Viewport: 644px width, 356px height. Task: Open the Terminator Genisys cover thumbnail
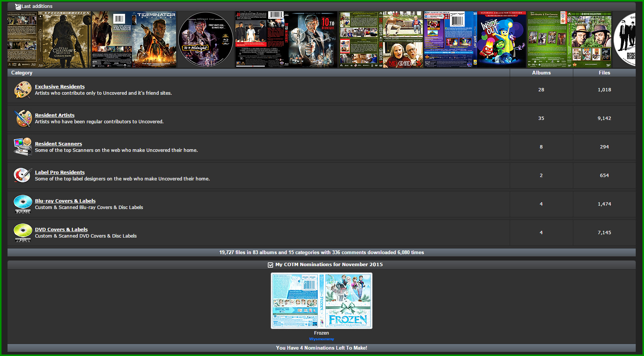click(x=134, y=39)
